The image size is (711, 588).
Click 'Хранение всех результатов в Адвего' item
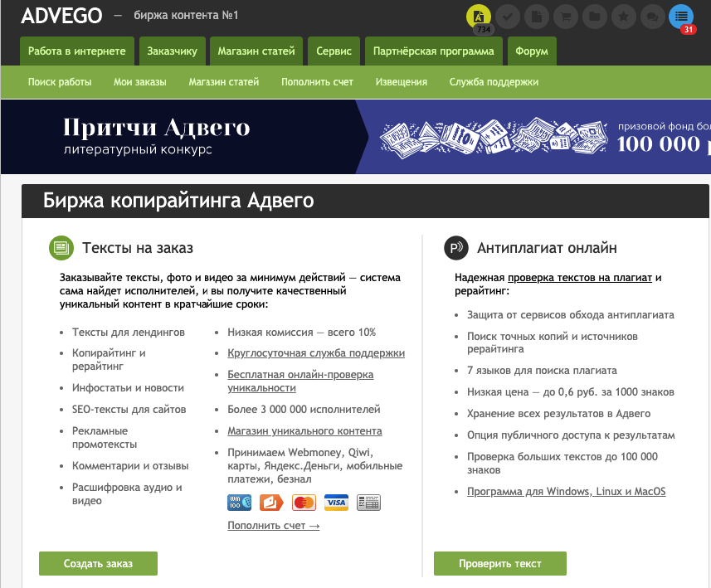[558, 414]
